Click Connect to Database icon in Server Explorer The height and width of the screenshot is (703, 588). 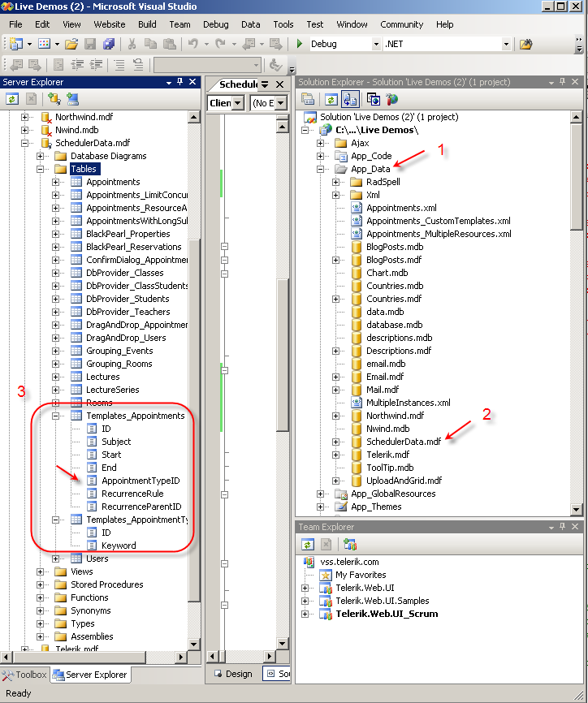pos(54,99)
